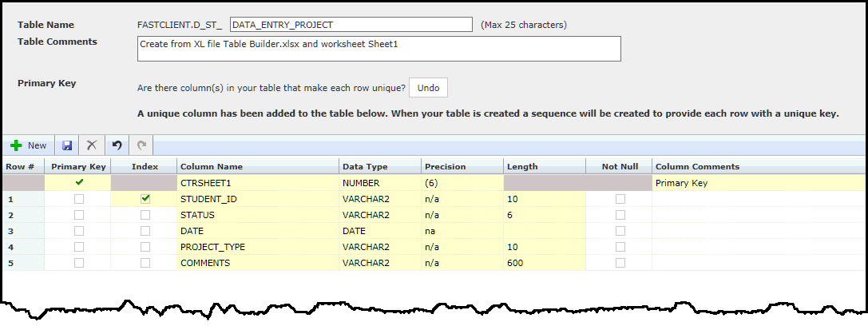This screenshot has height=326, width=868.
Task: Click the green check in CTRSHEET1 row
Action: pos(78,183)
